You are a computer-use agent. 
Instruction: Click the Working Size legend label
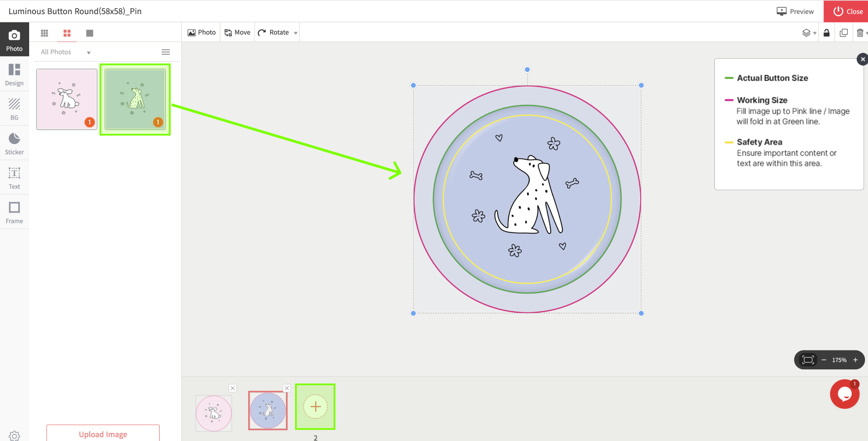point(762,100)
